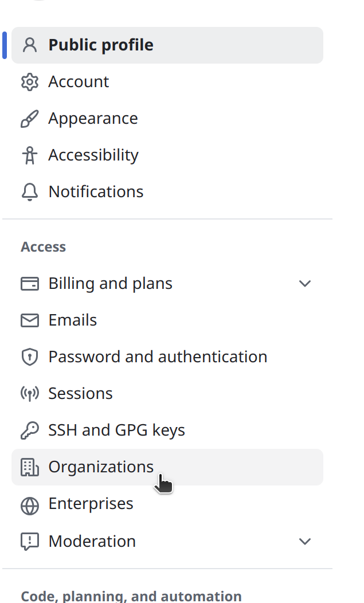Click the report icon next to Moderation
This screenshot has width=364, height=603.
tap(29, 541)
